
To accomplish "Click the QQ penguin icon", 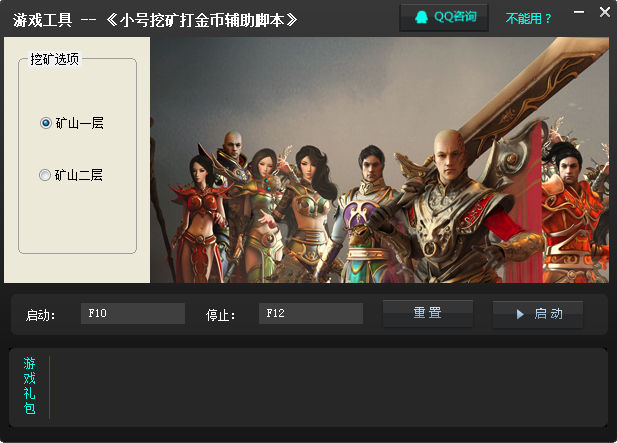I will (421, 17).
